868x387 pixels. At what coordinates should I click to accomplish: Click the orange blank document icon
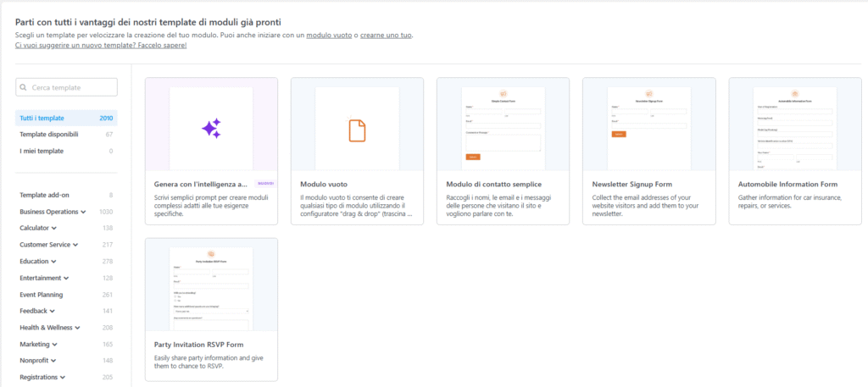point(357,130)
